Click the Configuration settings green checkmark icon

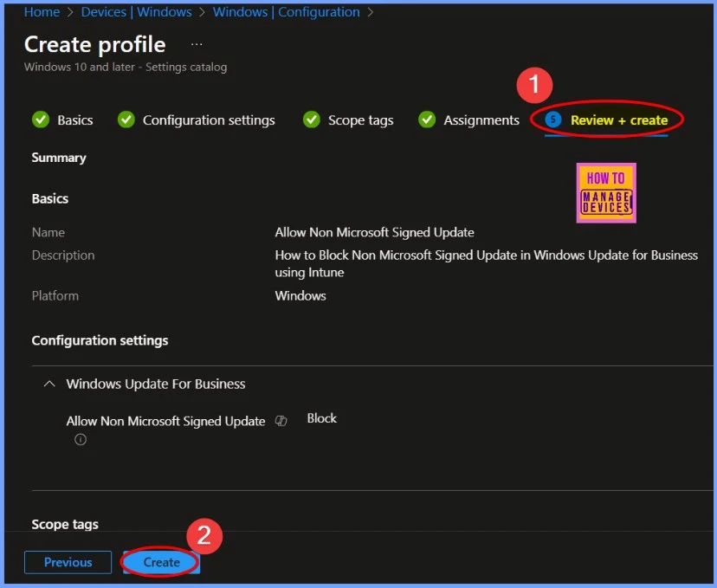[x=126, y=120]
